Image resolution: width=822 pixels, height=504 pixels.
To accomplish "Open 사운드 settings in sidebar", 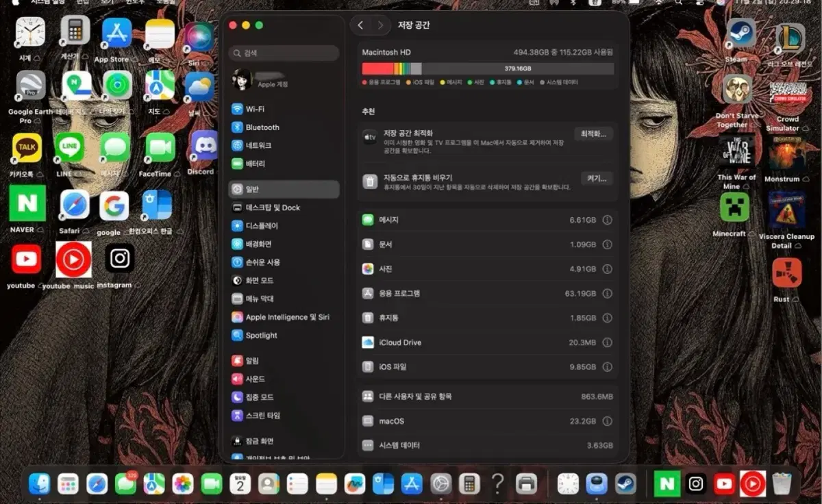I will coord(284,379).
